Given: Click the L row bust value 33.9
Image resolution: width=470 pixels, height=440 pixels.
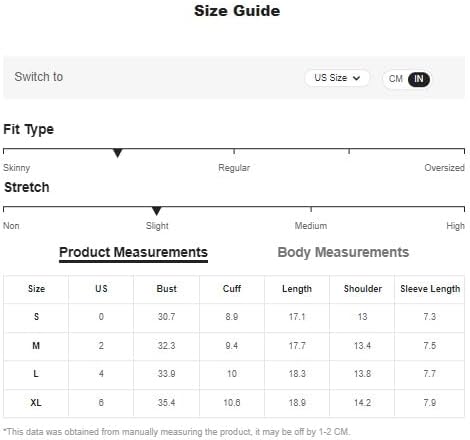Looking at the screenshot, I should coord(166,374).
